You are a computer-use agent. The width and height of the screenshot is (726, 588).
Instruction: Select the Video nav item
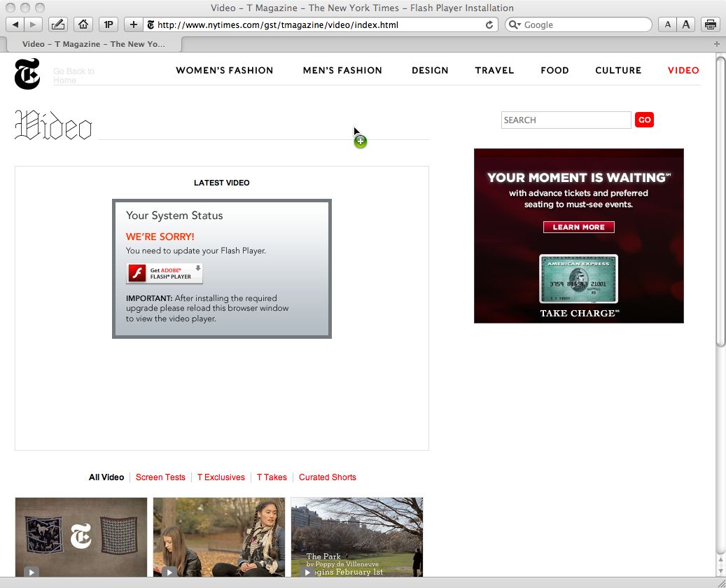click(x=683, y=71)
